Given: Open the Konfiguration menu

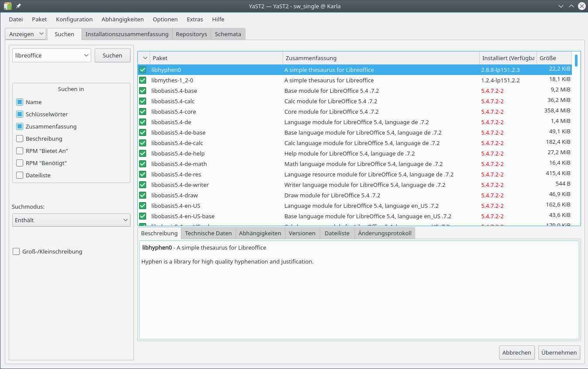Looking at the screenshot, I should point(74,19).
